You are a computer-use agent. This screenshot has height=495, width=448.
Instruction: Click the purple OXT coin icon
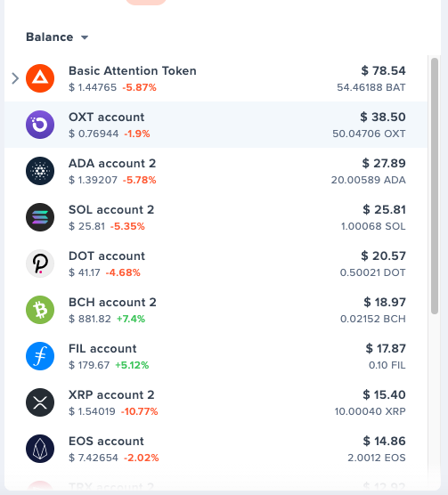pyautogui.click(x=40, y=125)
